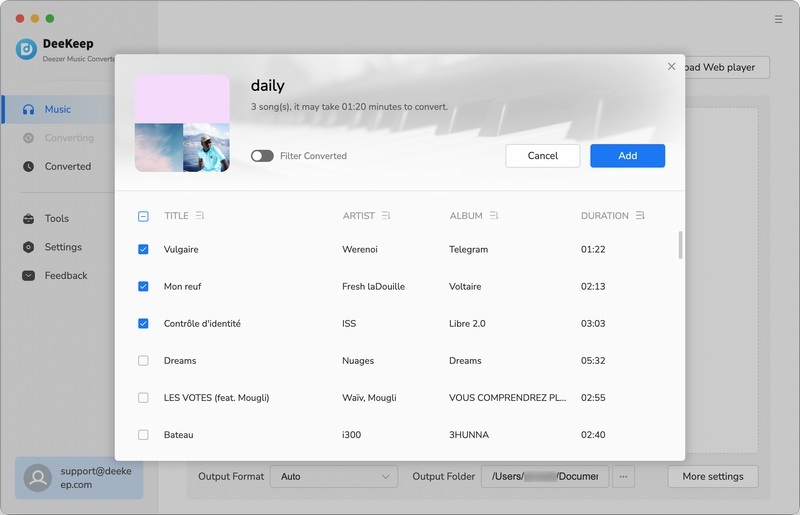Click the Tools toolbox icon
Image resolution: width=800 pixels, height=515 pixels.
pos(29,218)
